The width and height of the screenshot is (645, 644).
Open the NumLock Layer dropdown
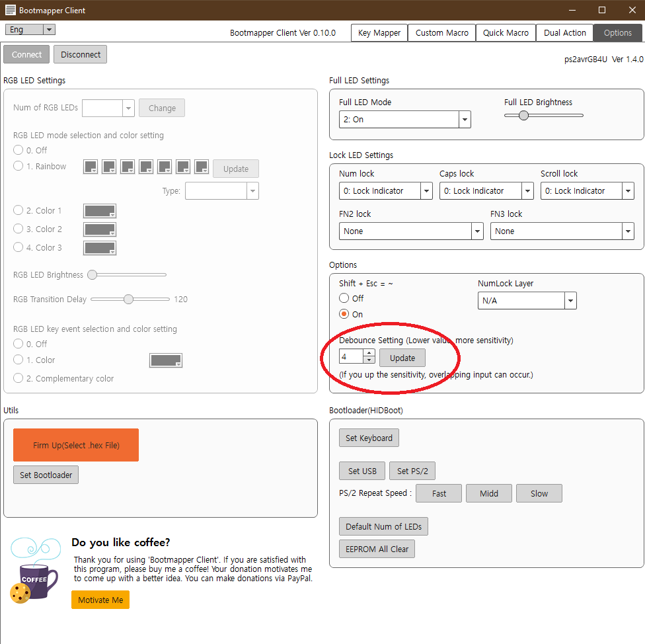click(527, 301)
